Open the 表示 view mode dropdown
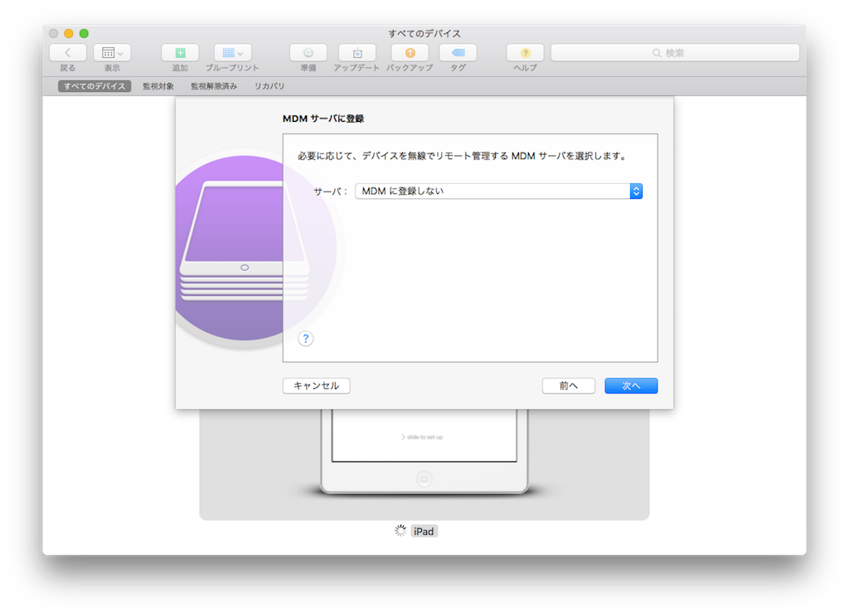This screenshot has height=616, width=849. [112, 52]
